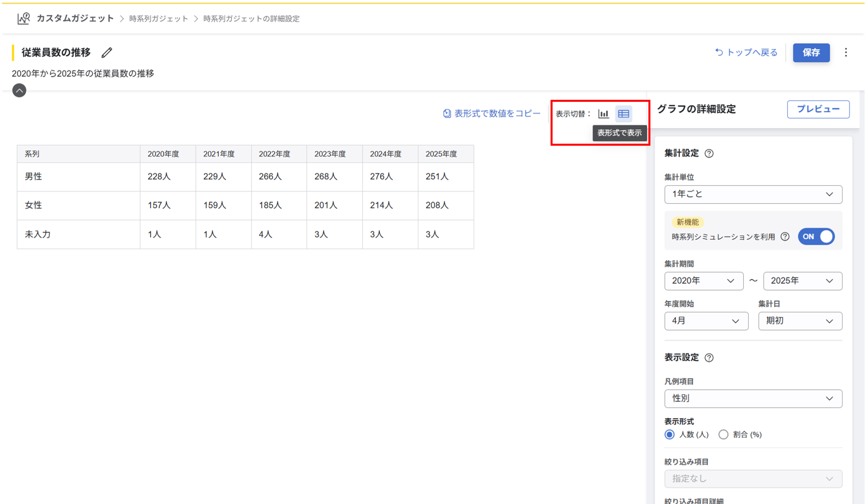865x504 pixels.
Task: Open the three-dot kebab menu
Action: (x=846, y=52)
